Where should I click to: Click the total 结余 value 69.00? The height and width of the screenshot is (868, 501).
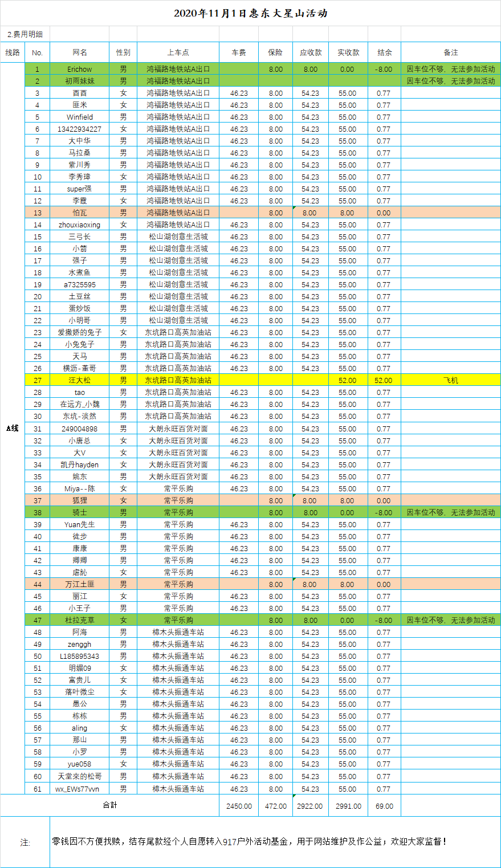pyautogui.click(x=384, y=806)
